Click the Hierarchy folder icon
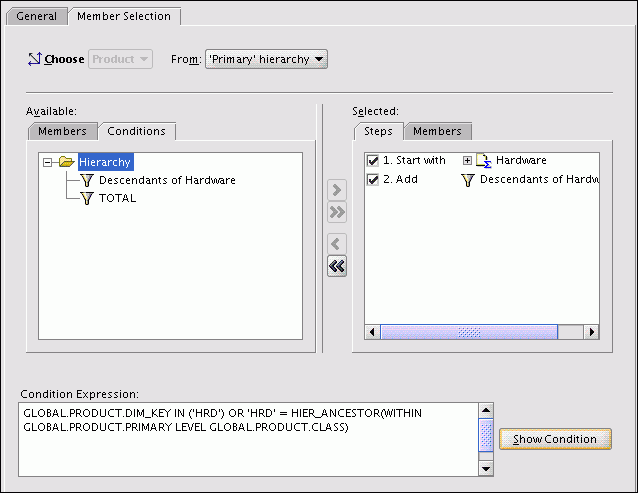The height and width of the screenshot is (493, 638). point(67,161)
